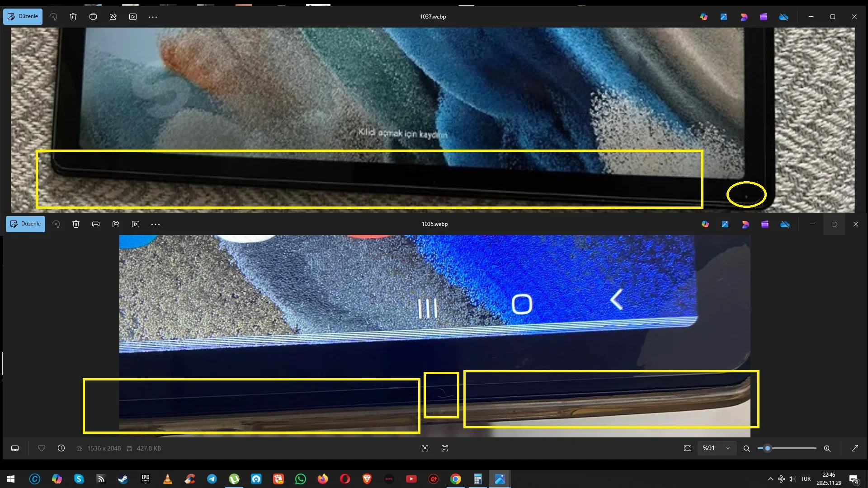Open the three-dots menu in 1035.webp window
Screen dimensions: 868x488
pyautogui.click(x=156, y=224)
